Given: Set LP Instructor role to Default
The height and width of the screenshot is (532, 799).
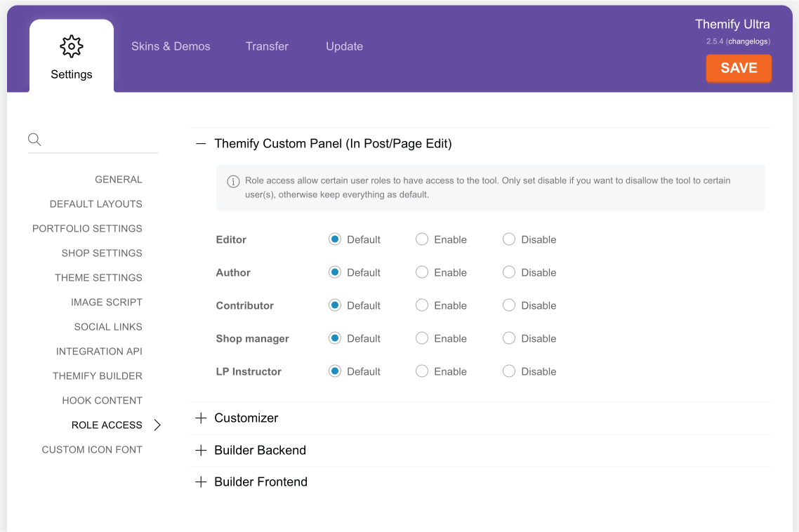Looking at the screenshot, I should coord(335,371).
